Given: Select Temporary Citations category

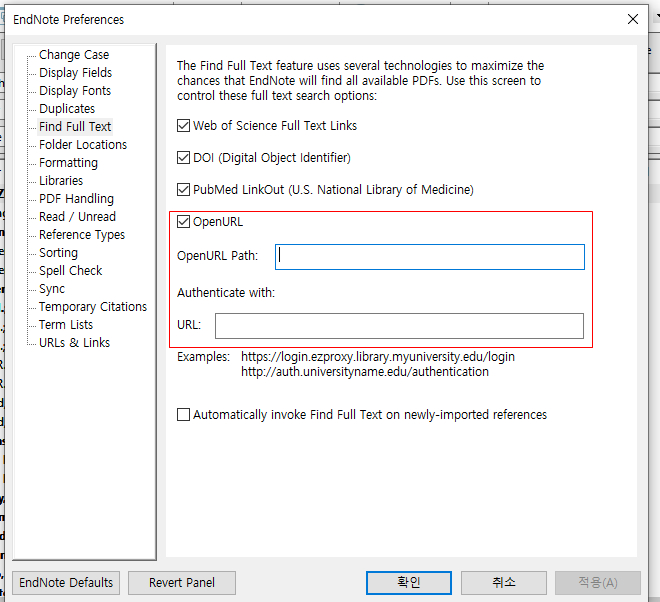Looking at the screenshot, I should point(93,307).
